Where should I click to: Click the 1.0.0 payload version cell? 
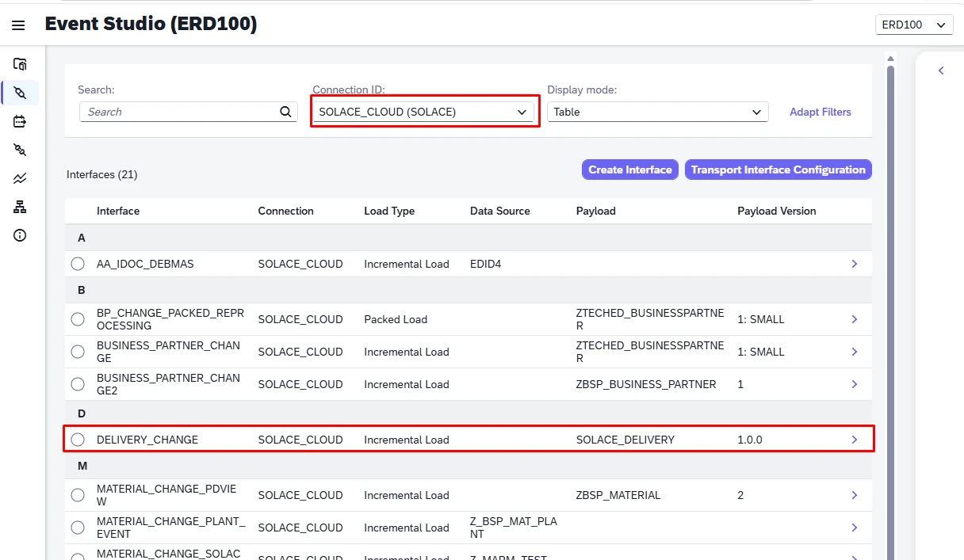pyautogui.click(x=750, y=440)
